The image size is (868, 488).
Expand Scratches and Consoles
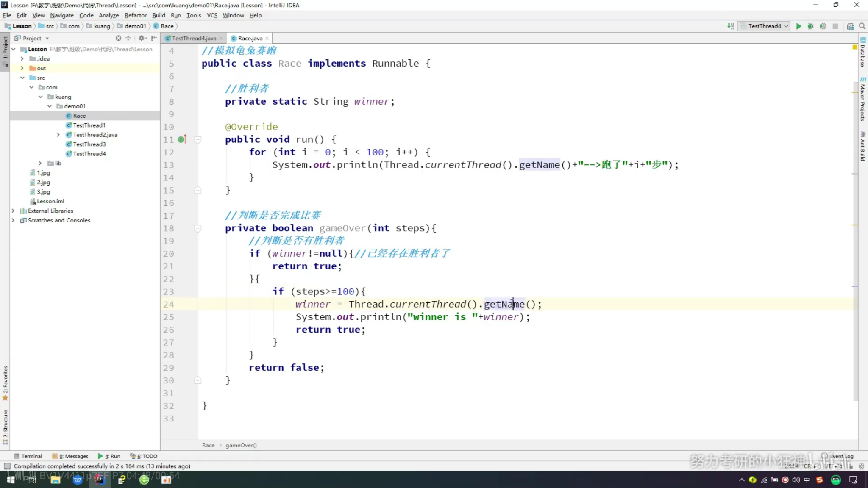pyautogui.click(x=14, y=220)
